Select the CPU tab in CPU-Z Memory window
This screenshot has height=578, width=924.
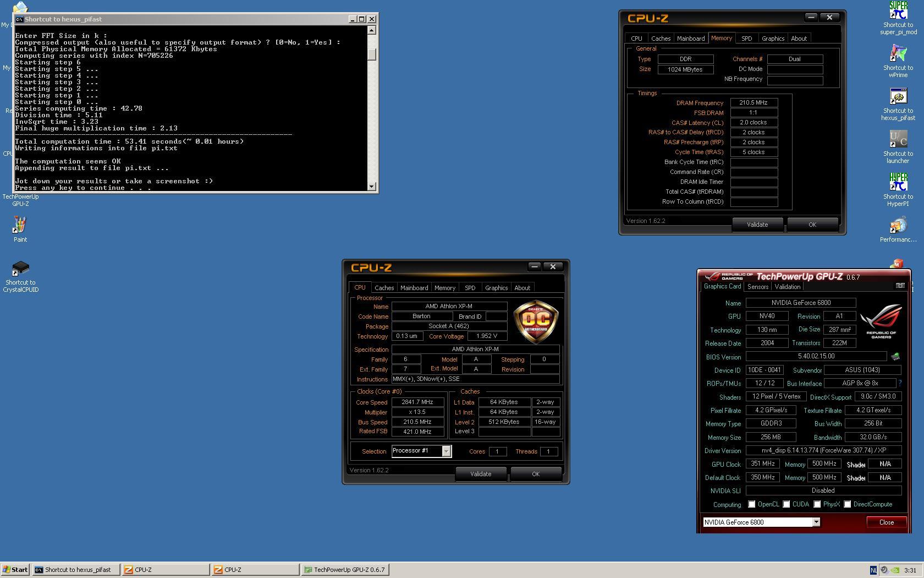[636, 39]
